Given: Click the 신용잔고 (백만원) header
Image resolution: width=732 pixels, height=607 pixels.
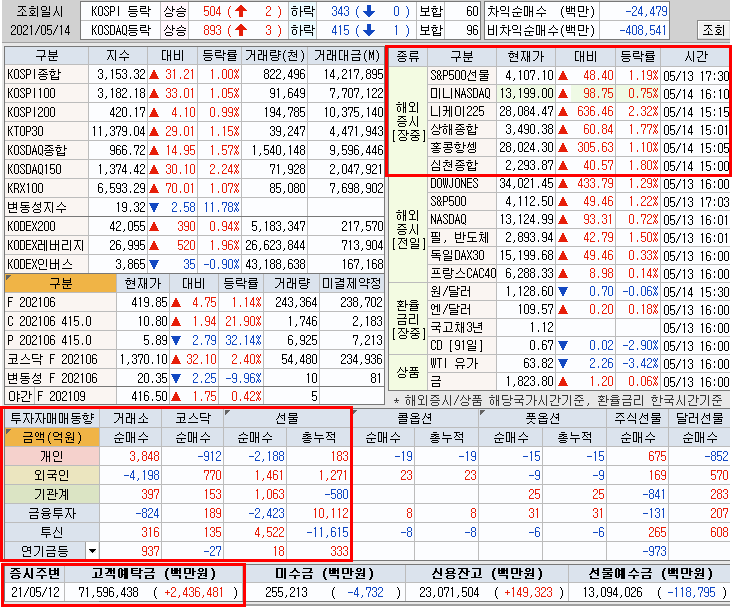Looking at the screenshot, I should pos(487,573).
